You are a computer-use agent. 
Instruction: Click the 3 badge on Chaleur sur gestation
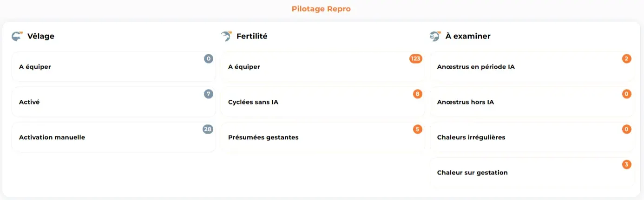coord(626,165)
